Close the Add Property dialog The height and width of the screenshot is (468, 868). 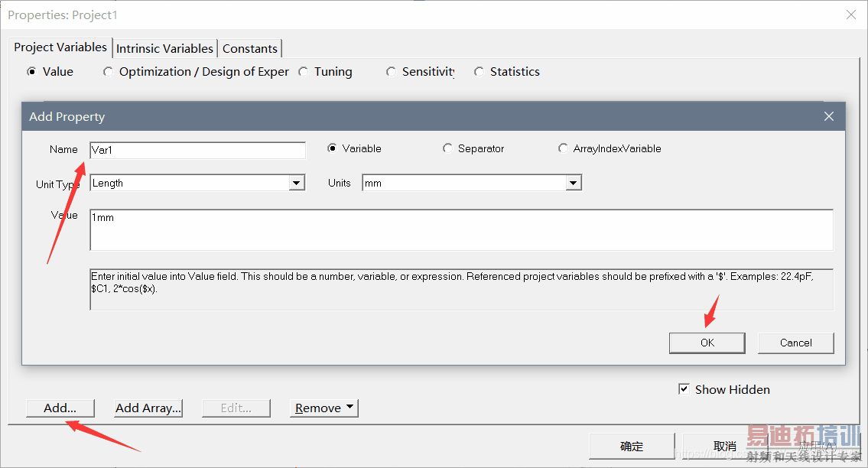828,117
